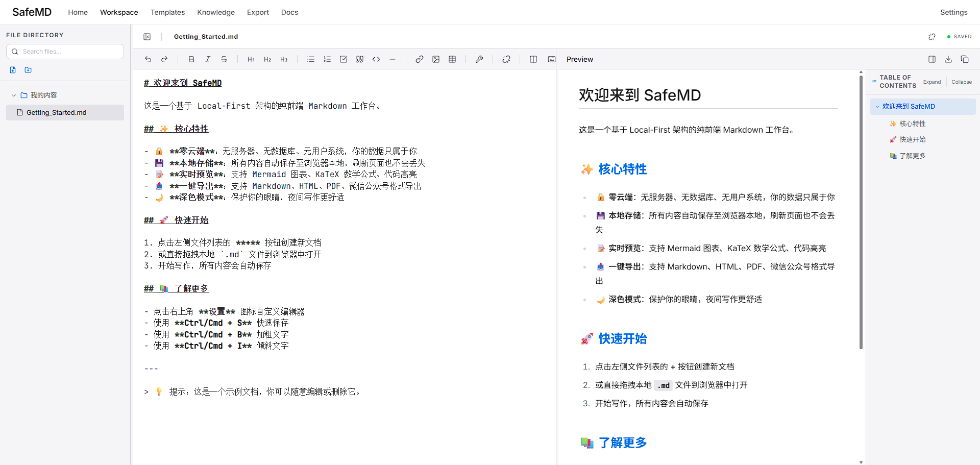Apply bold formatting
Viewport: 980px width, 465px height.
coord(191,59)
